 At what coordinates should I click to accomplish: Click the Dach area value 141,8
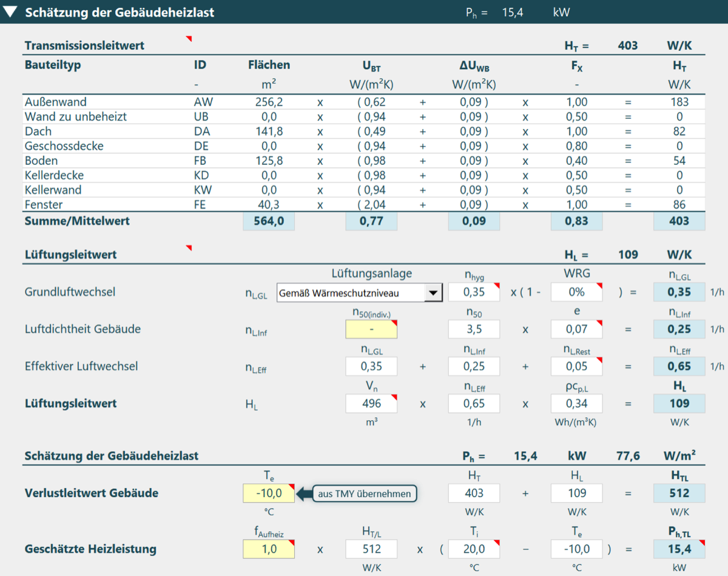269,131
